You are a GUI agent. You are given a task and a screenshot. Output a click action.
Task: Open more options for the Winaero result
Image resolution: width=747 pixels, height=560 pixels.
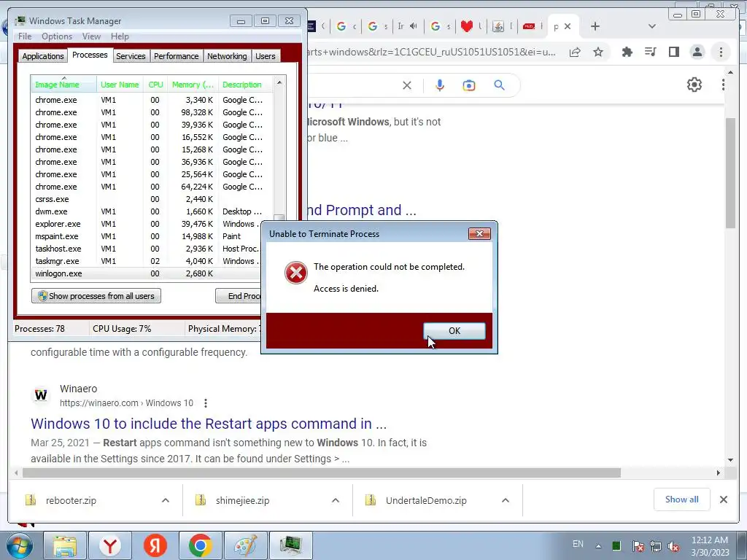coord(205,402)
